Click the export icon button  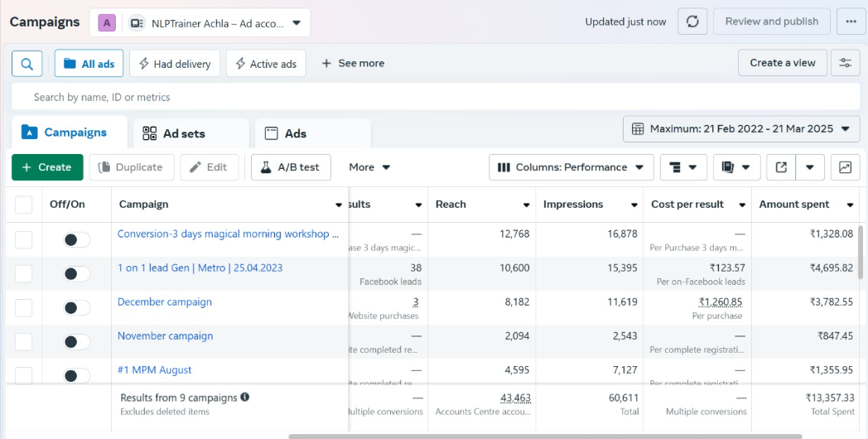[x=781, y=167]
